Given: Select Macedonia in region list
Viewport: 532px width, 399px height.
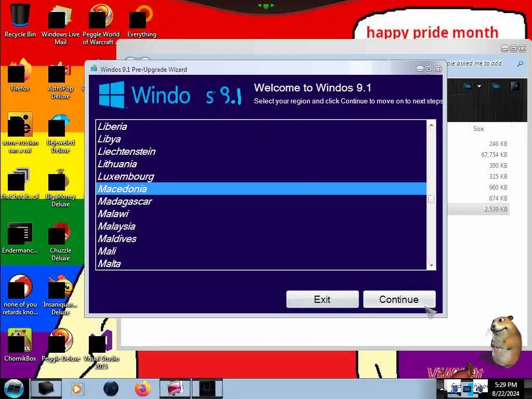Looking at the screenshot, I should pyautogui.click(x=261, y=189).
